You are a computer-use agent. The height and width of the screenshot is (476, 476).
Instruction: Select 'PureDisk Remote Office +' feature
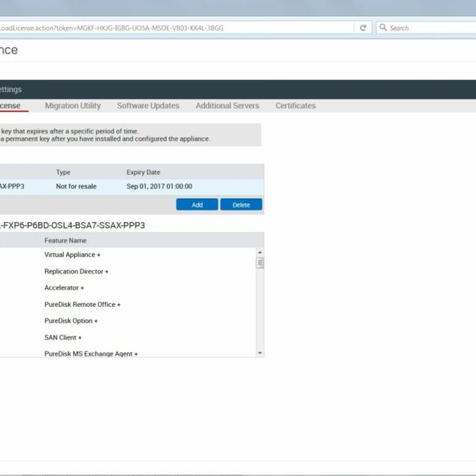click(x=82, y=304)
